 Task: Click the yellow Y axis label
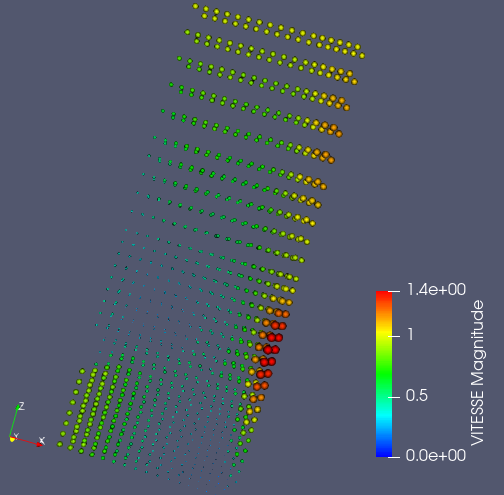point(16,436)
